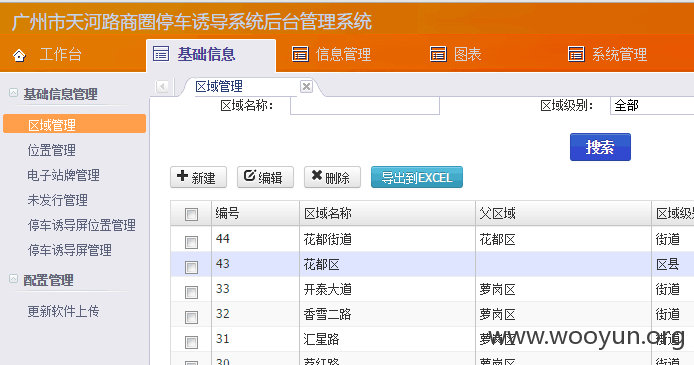
Task: Click the 花都区 name cell in row 43
Action: (x=388, y=265)
